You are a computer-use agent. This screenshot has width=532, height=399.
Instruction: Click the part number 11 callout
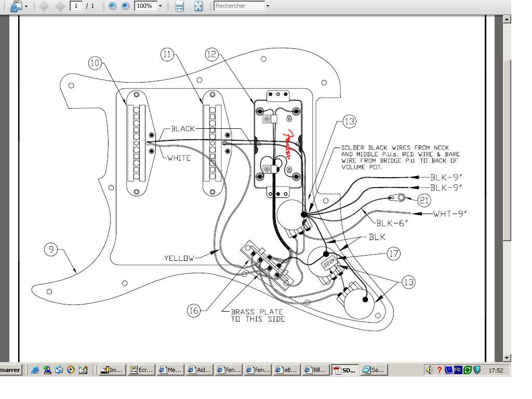click(x=167, y=54)
